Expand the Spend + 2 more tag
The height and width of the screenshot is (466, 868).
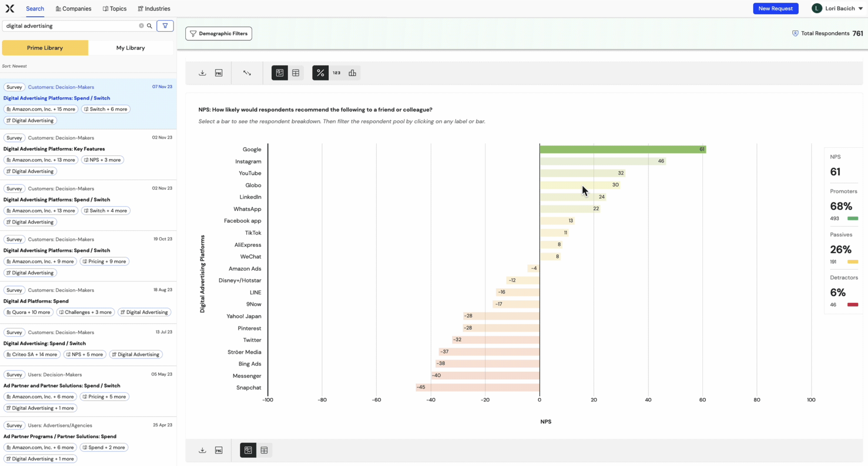104,448
